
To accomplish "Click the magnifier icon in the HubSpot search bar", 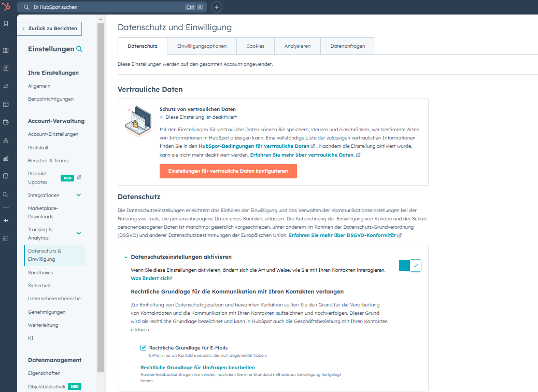I will click(26, 7).
